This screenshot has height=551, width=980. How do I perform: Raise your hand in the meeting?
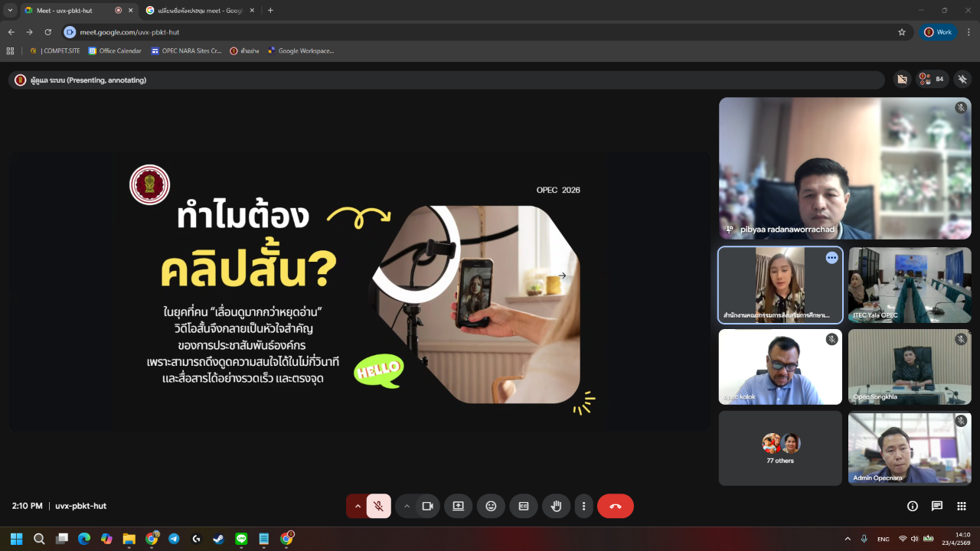click(557, 506)
